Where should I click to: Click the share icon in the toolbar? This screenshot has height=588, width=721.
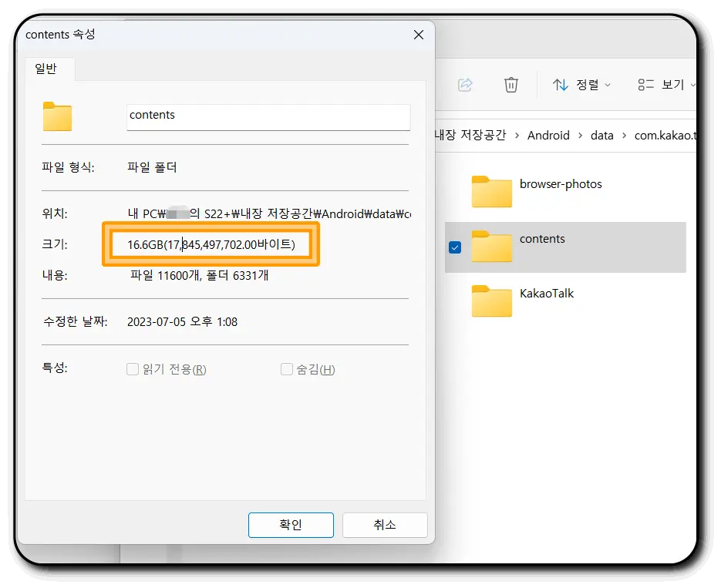(x=464, y=85)
